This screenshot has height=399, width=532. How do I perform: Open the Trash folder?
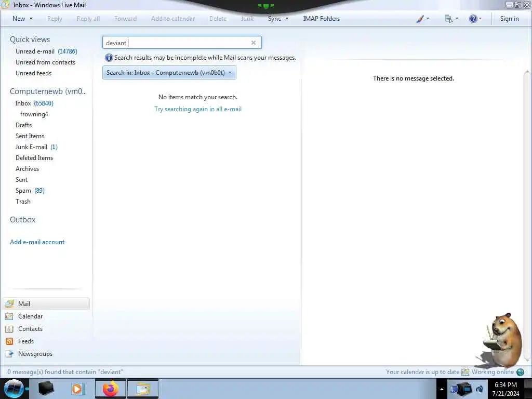pyautogui.click(x=23, y=202)
